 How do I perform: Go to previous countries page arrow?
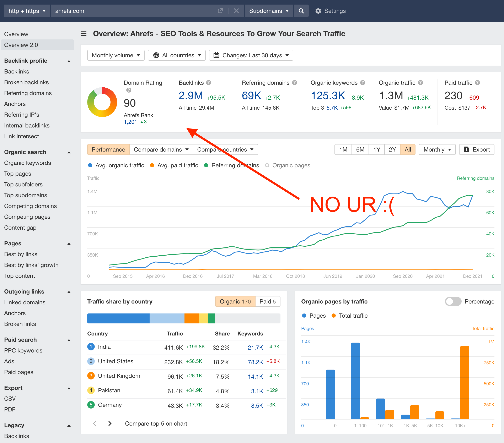(x=95, y=423)
